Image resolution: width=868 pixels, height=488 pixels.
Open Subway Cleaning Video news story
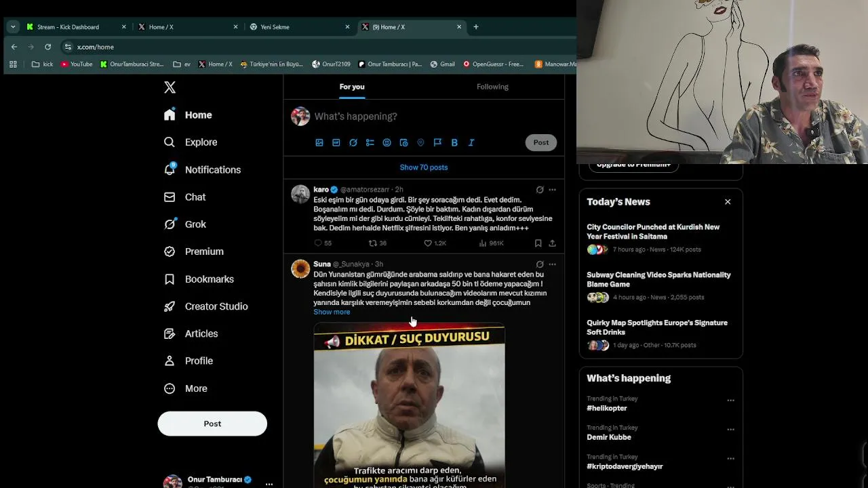[x=660, y=286]
